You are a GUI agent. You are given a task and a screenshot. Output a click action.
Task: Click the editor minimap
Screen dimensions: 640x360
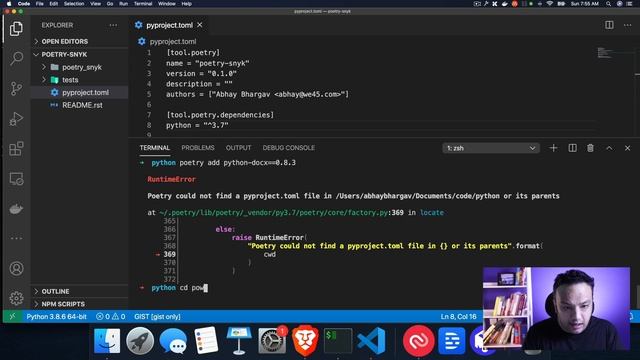[x=605, y=53]
